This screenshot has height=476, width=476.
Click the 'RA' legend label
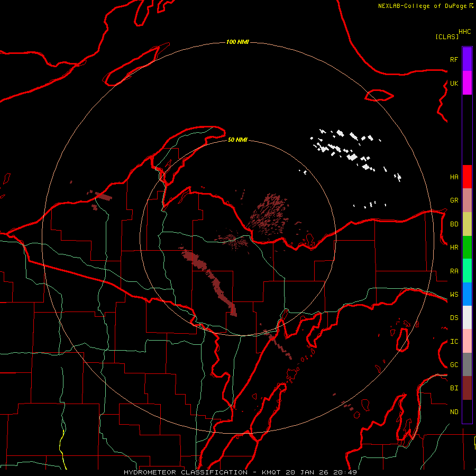pos(454,271)
